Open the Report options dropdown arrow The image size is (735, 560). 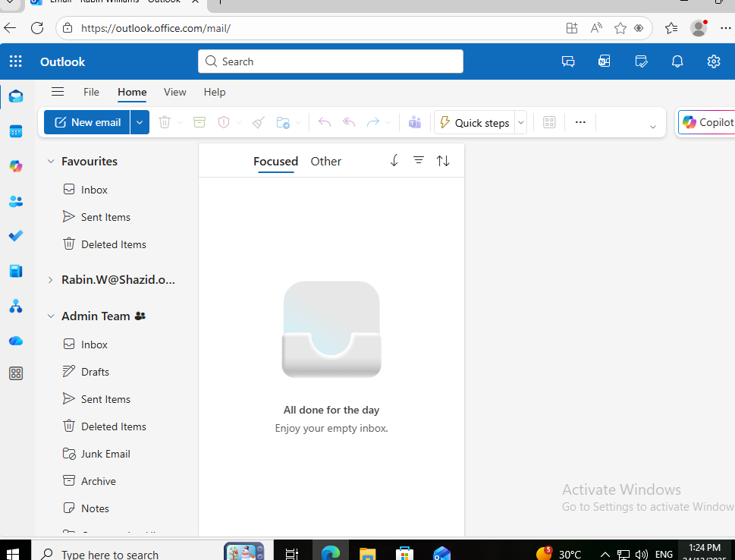239,123
